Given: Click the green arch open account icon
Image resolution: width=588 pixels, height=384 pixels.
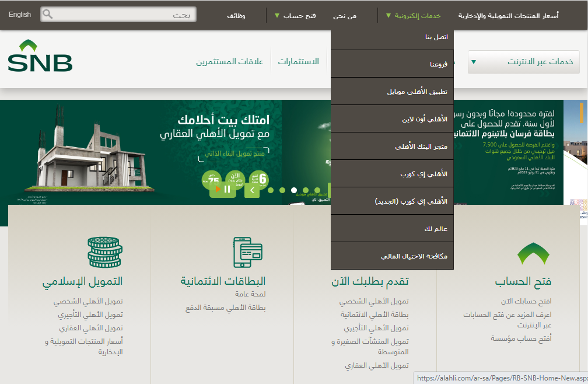Looking at the screenshot, I should coord(533,253).
